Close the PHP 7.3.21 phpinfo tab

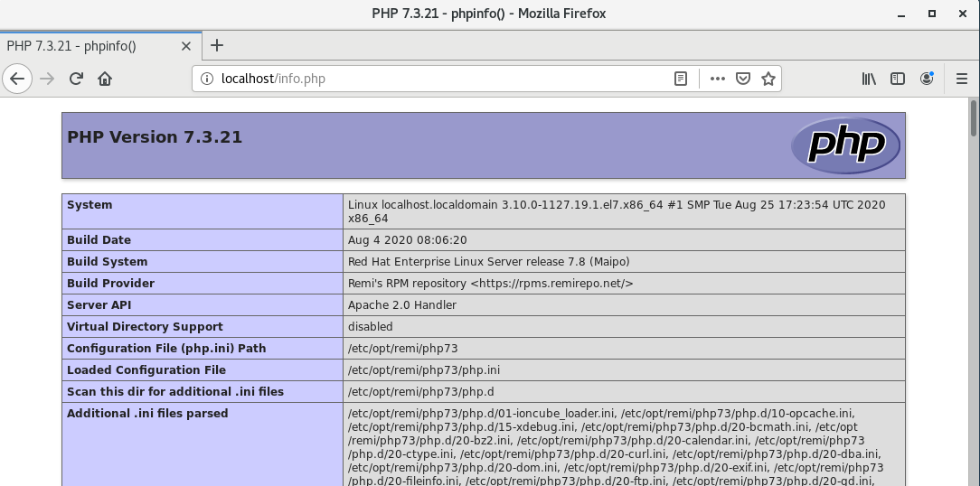coord(185,45)
